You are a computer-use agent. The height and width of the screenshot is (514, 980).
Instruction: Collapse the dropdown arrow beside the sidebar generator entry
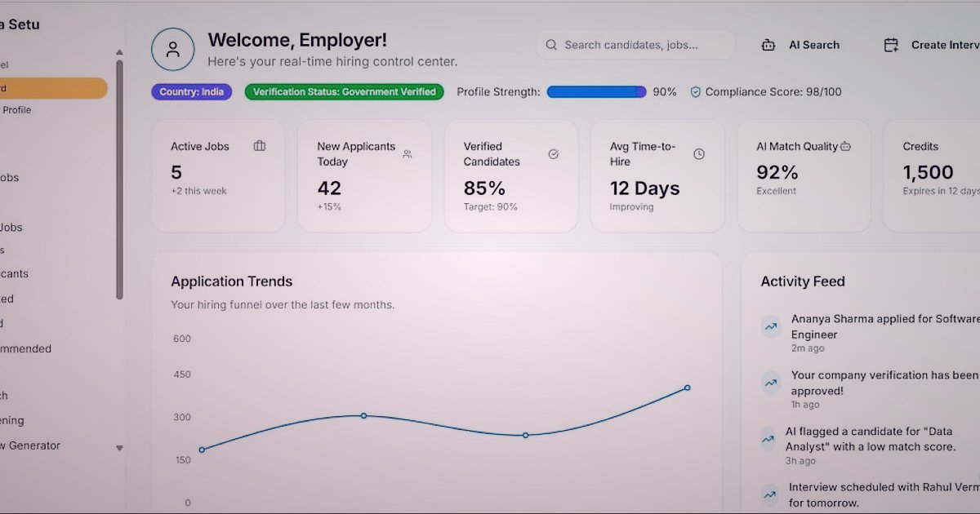(119, 447)
